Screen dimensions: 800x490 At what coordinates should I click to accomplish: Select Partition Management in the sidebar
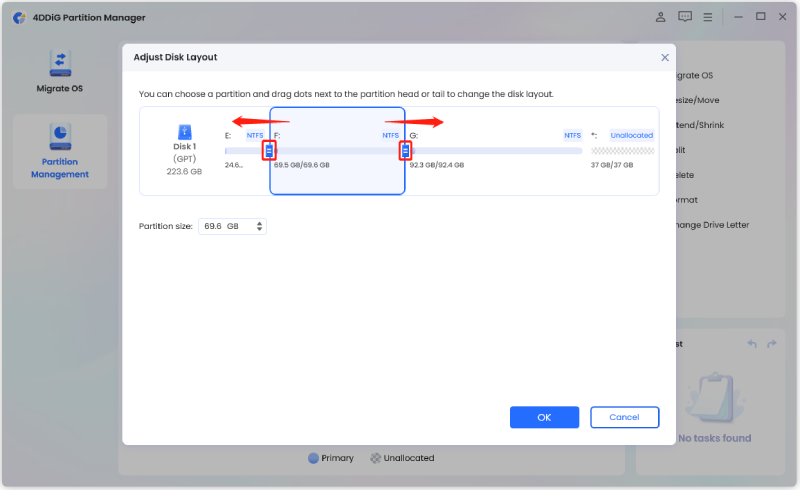click(60, 151)
